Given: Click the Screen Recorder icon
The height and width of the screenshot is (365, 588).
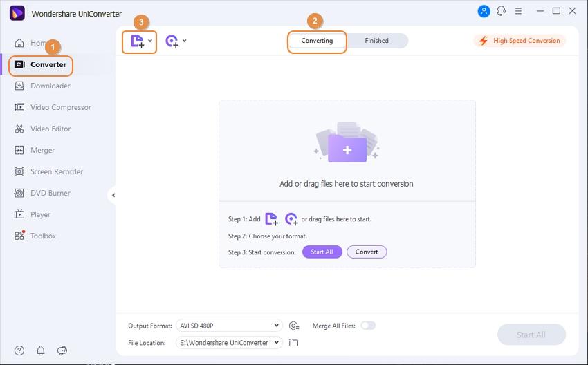Looking at the screenshot, I should tap(19, 171).
